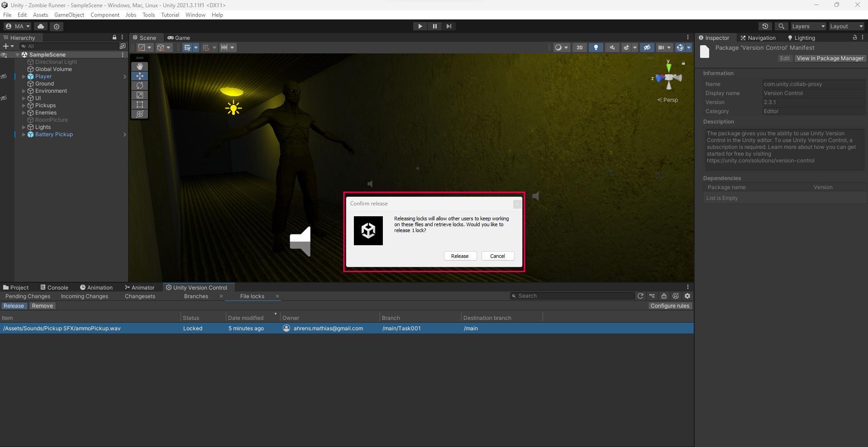Toggle scene lighting with the lightbulb button
The image size is (868, 447).
click(x=596, y=48)
